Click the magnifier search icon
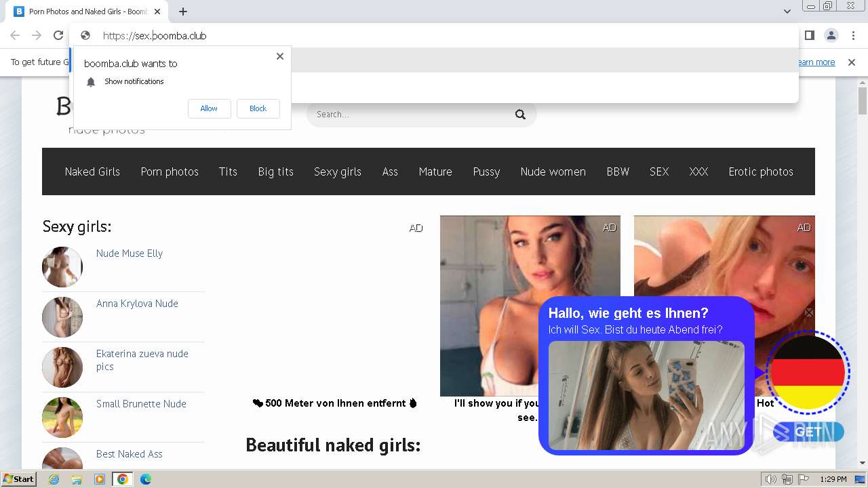This screenshot has height=488, width=868. click(x=520, y=115)
